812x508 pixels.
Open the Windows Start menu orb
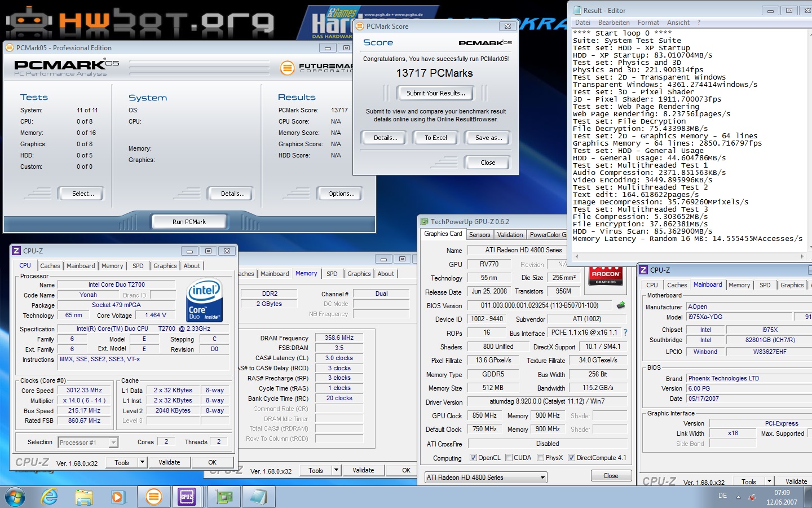pyautogui.click(x=15, y=497)
